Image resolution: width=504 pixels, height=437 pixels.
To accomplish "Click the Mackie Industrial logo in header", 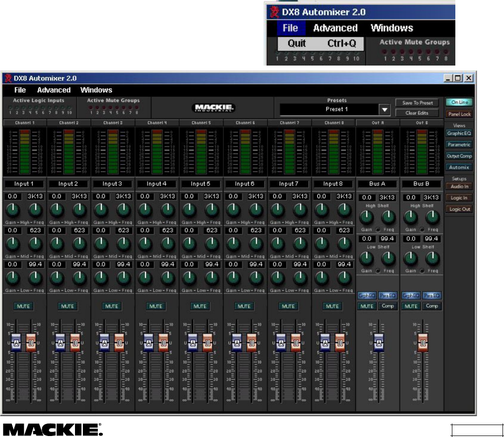I will (214, 108).
